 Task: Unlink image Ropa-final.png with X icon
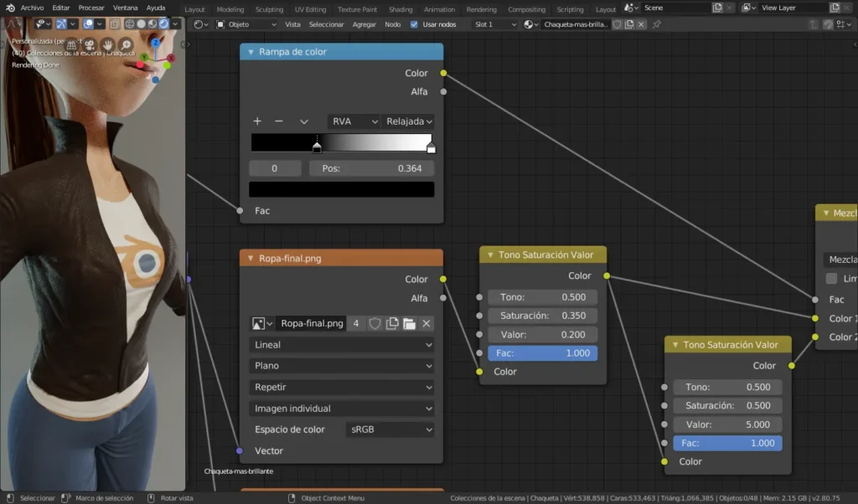[x=426, y=324]
